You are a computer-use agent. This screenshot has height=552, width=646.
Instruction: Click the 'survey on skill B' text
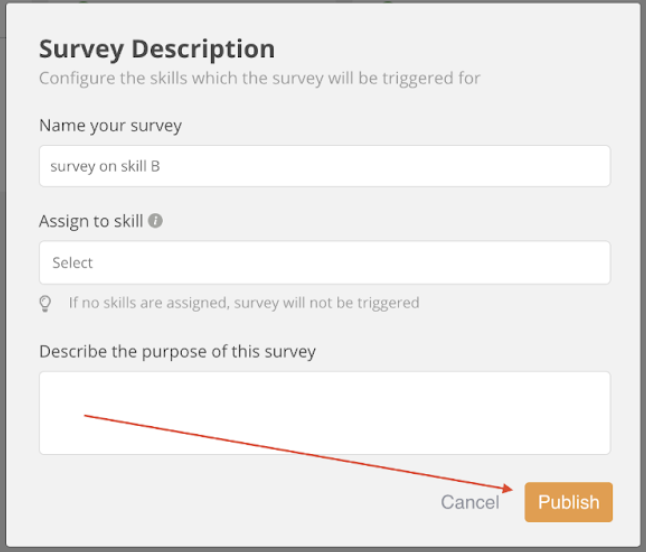105,166
